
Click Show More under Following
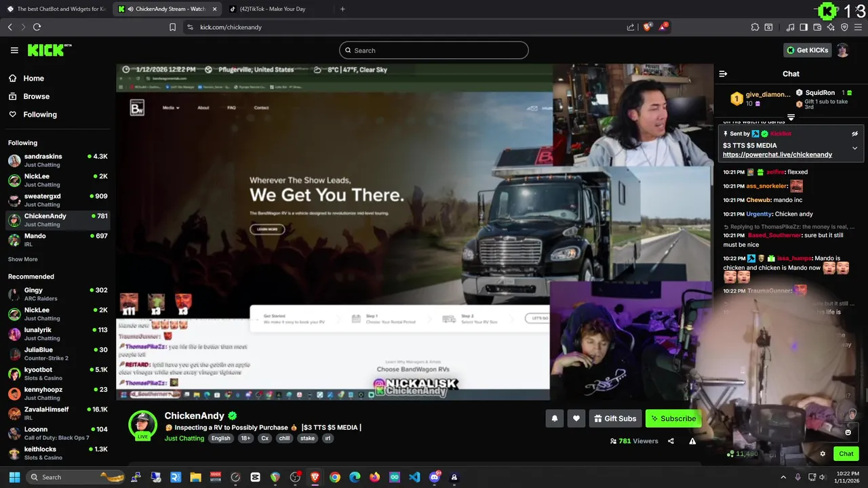(x=22, y=259)
